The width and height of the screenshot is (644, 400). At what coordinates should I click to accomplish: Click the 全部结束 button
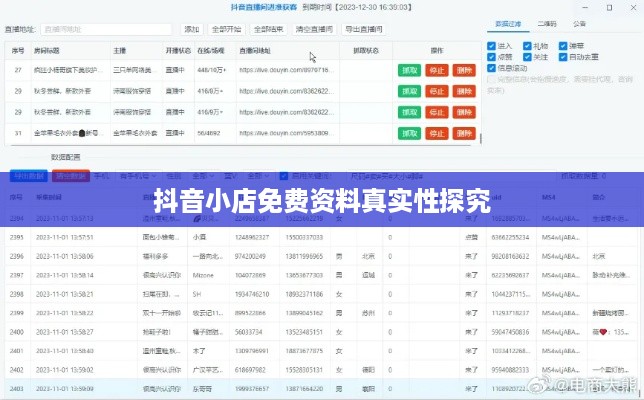(x=268, y=29)
